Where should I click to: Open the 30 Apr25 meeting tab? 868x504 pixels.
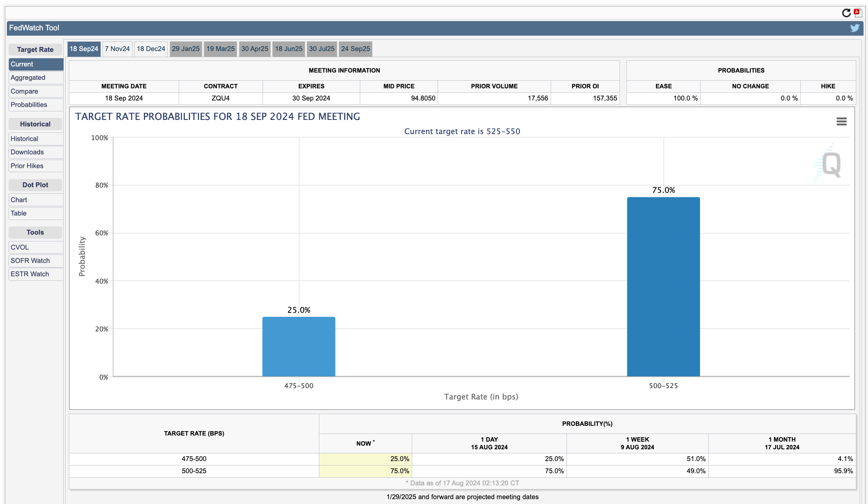[x=255, y=49]
